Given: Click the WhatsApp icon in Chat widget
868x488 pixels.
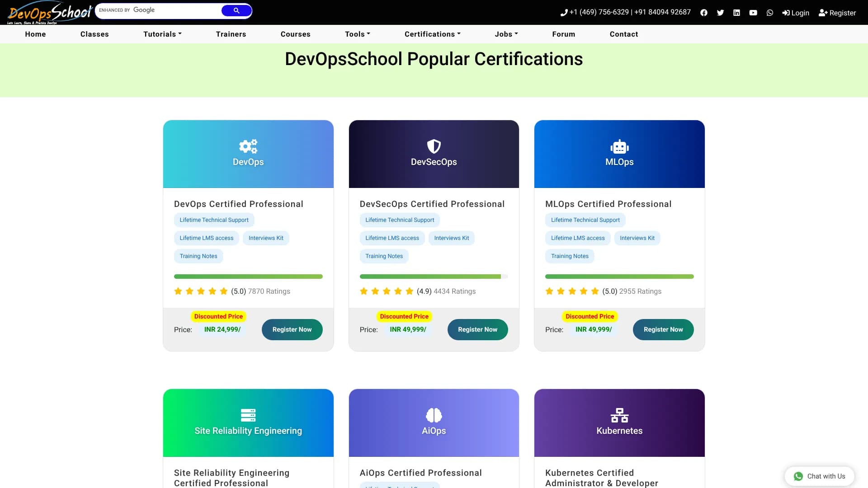Looking at the screenshot, I should [798, 476].
